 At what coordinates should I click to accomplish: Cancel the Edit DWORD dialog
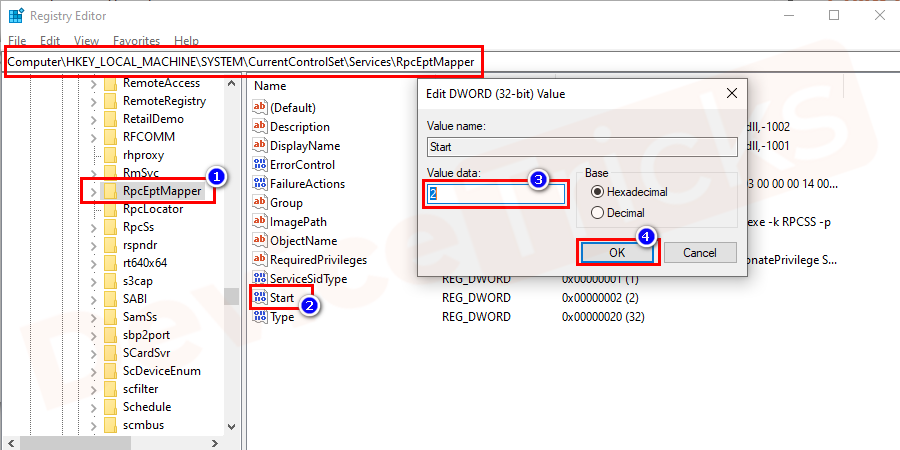(x=700, y=253)
